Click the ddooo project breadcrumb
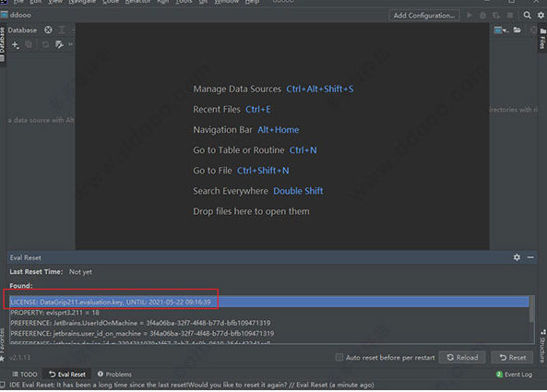Viewport: 547px width, 392px height. pos(17,15)
